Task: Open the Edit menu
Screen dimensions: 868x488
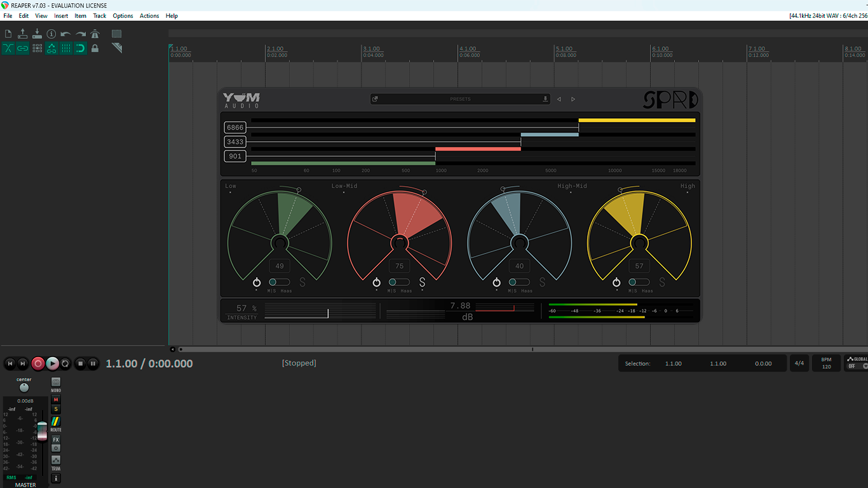Action: point(24,16)
